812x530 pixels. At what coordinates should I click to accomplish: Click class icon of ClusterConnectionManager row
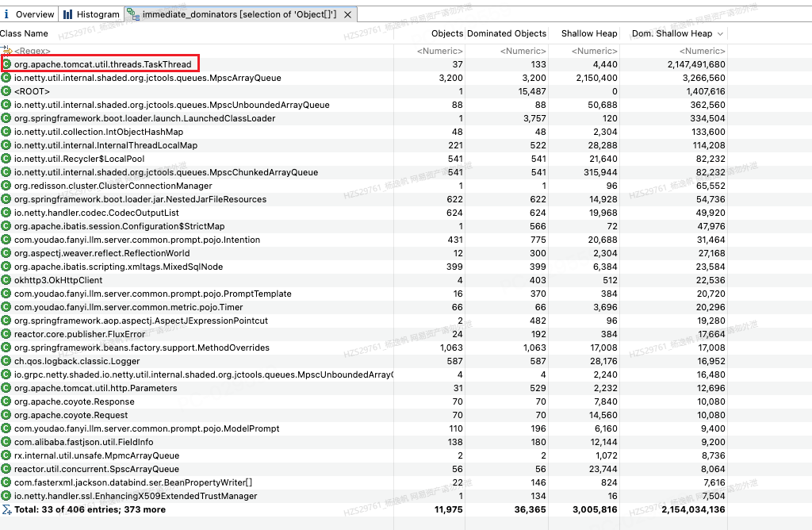coord(6,186)
